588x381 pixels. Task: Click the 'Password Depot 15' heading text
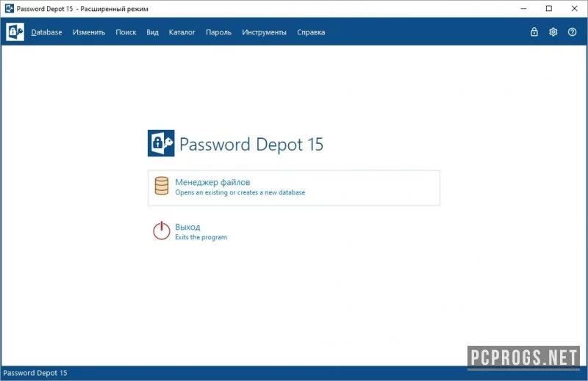tap(251, 145)
